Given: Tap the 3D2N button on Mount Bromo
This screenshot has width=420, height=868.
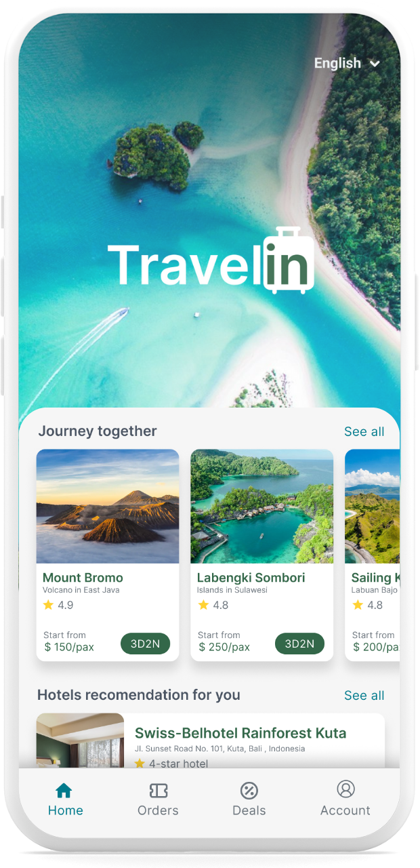Looking at the screenshot, I should (145, 644).
